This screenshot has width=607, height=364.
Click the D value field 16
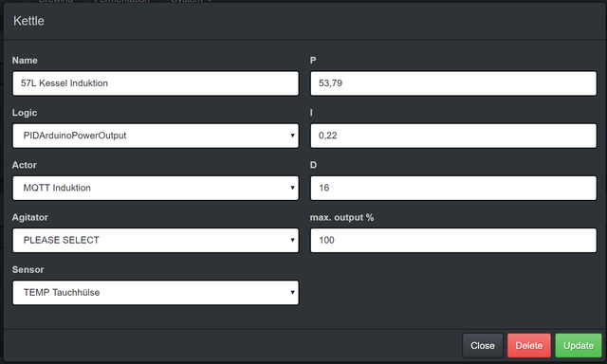click(x=453, y=188)
